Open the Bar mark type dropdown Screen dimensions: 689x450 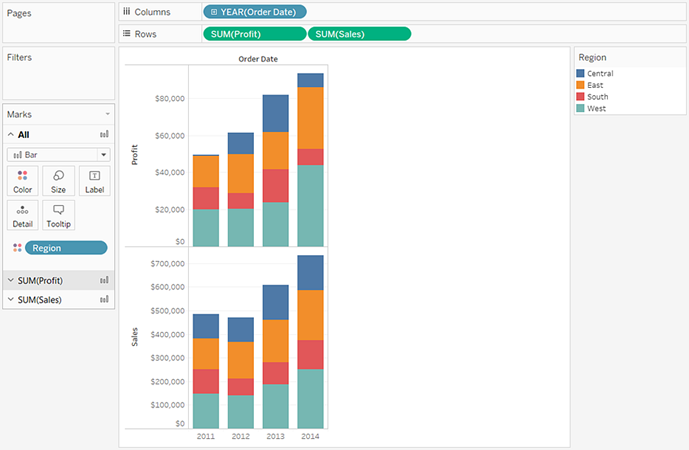point(58,155)
